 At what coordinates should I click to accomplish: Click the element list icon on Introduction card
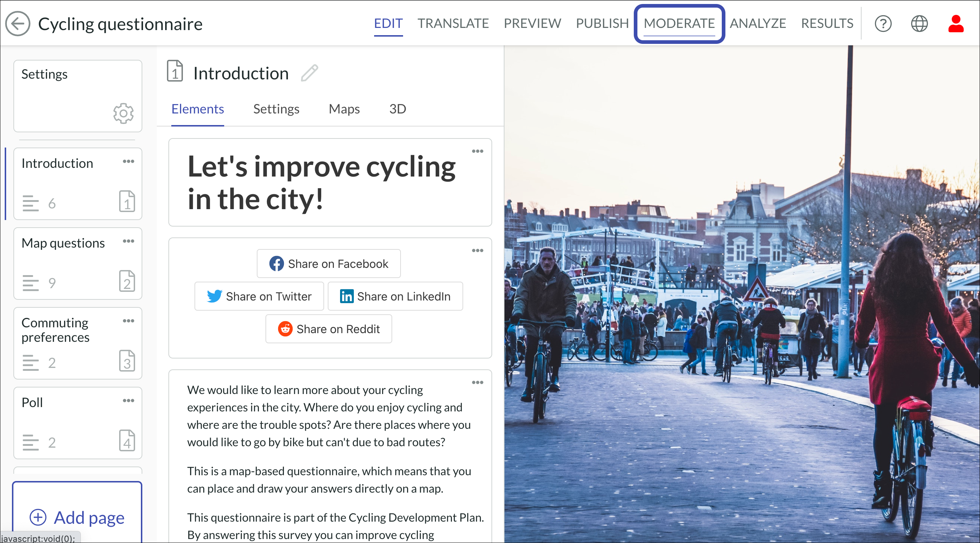coord(30,203)
